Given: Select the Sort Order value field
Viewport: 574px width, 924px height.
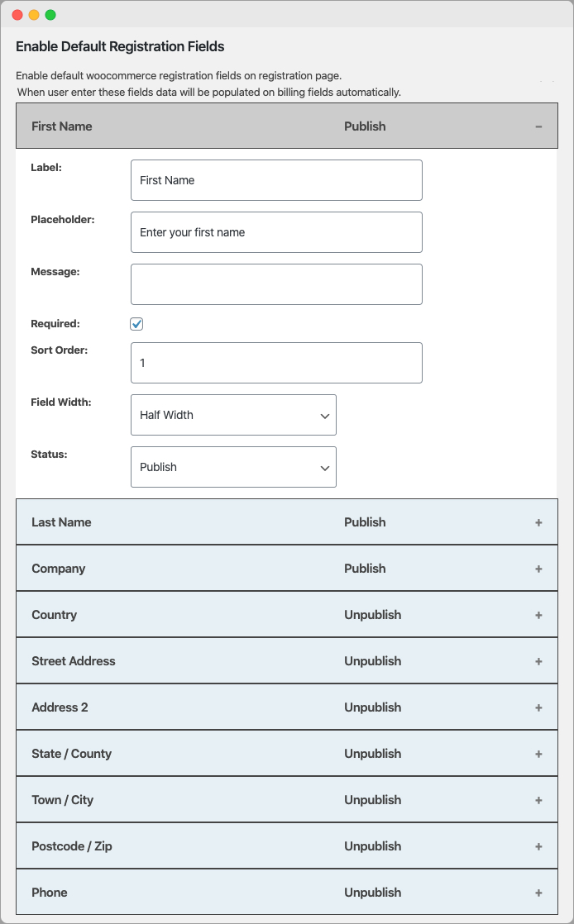Looking at the screenshot, I should tap(276, 363).
